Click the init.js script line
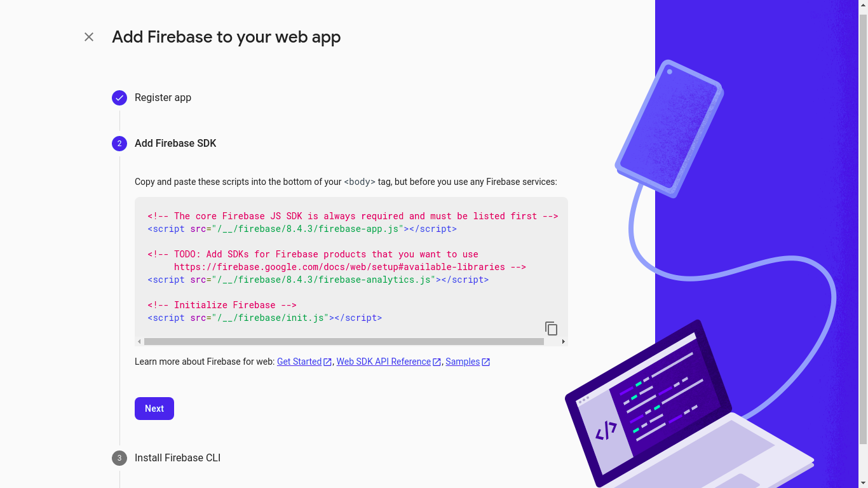 [264, 318]
